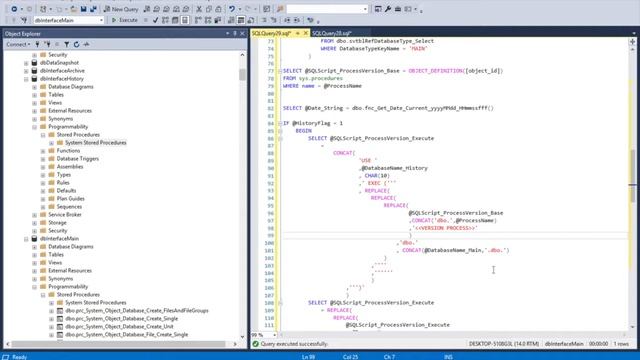
Task: Expand Functions folder under dbInterfaceHistory
Action: 43,151
